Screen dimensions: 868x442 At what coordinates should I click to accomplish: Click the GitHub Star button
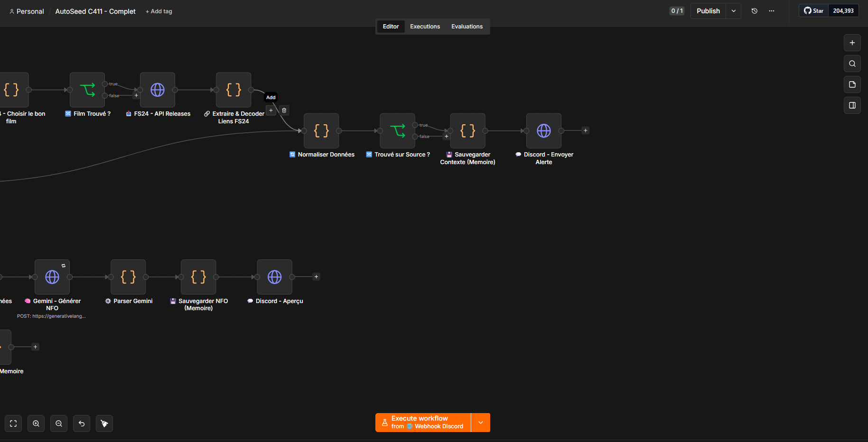click(814, 11)
